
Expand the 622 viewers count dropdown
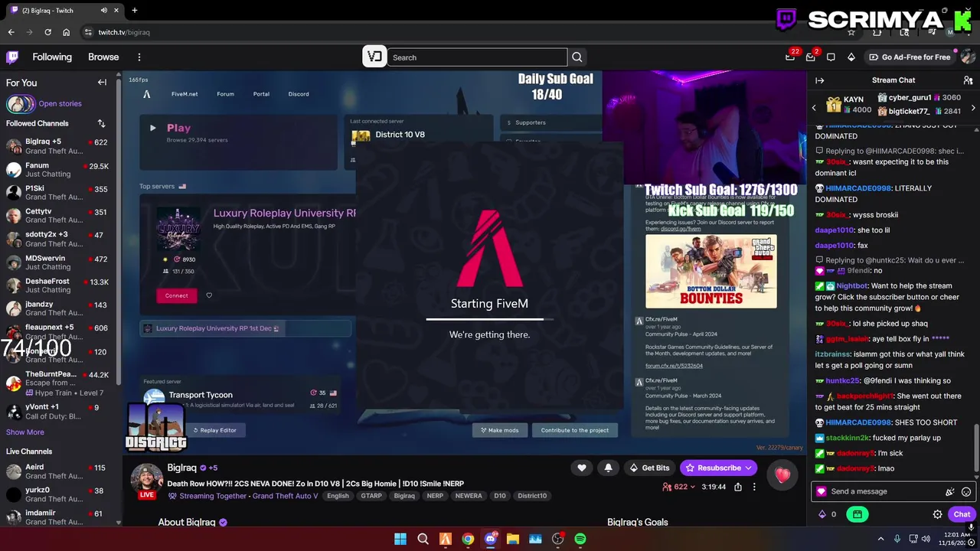(x=678, y=487)
